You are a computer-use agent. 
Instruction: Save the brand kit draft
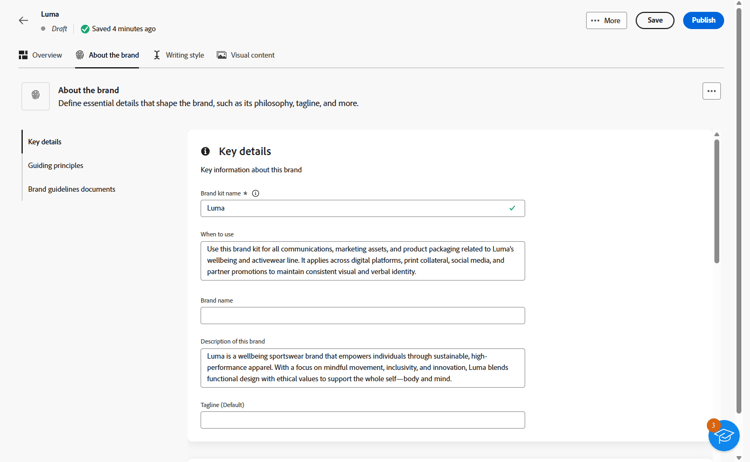[655, 20]
